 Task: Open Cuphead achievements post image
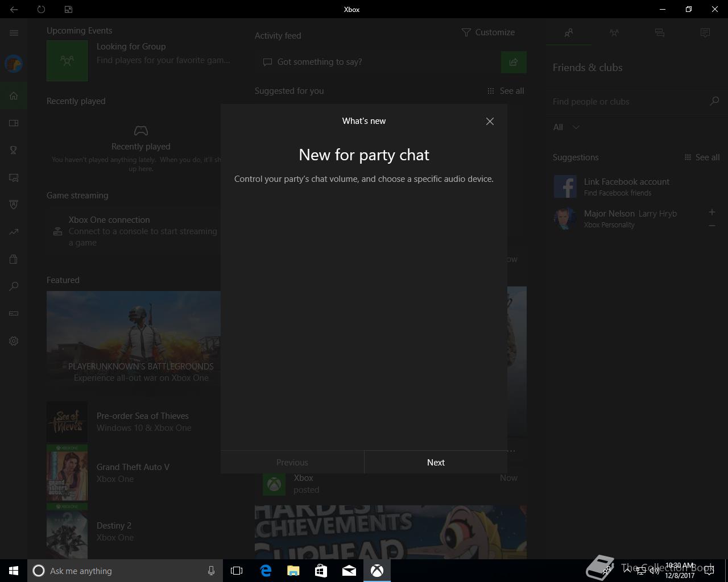[x=391, y=532]
